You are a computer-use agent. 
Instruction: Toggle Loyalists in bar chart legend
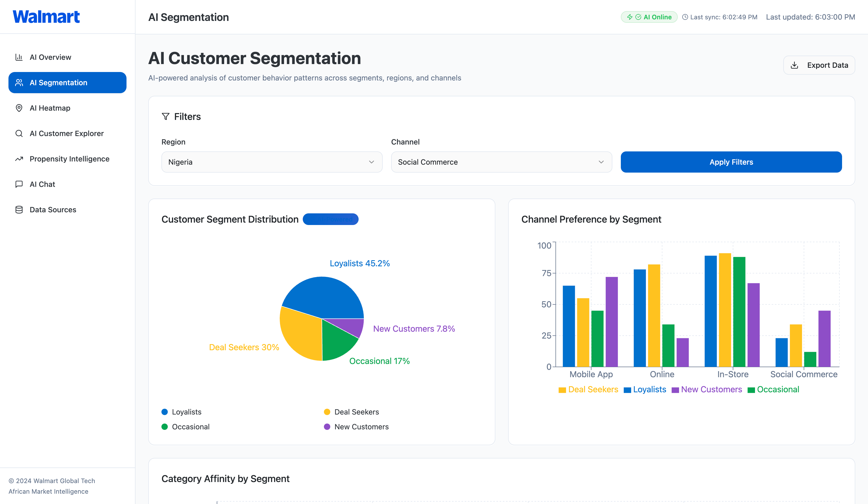645,390
